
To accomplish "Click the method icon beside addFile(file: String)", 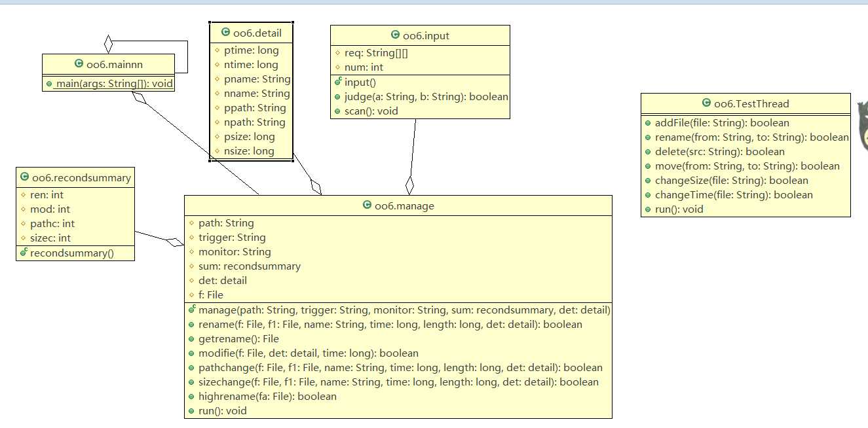I will [x=648, y=123].
